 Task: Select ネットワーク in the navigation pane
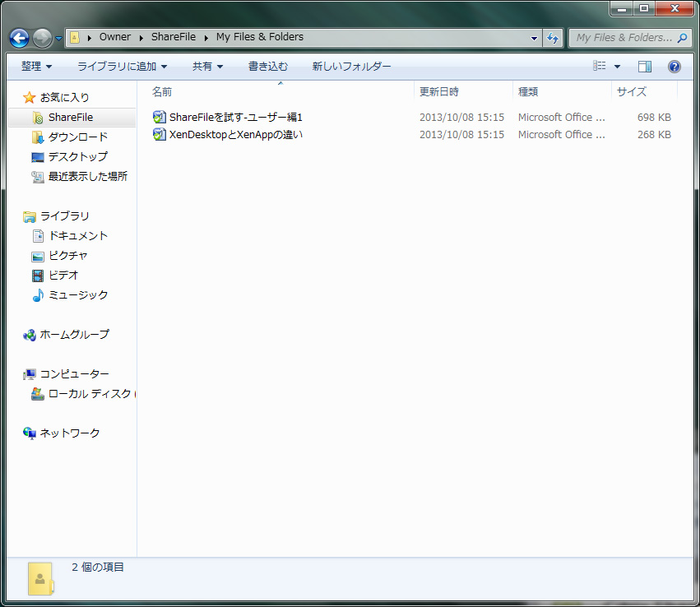pyautogui.click(x=70, y=433)
